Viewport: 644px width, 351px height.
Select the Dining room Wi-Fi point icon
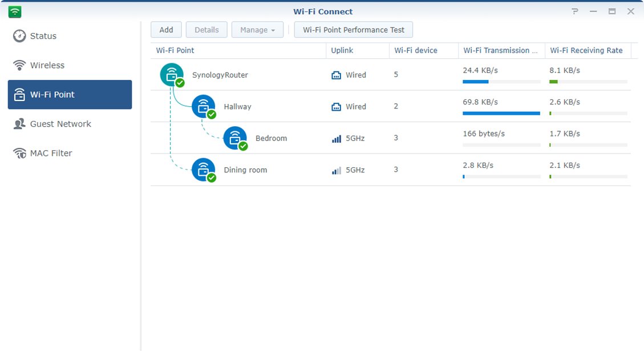(203, 170)
